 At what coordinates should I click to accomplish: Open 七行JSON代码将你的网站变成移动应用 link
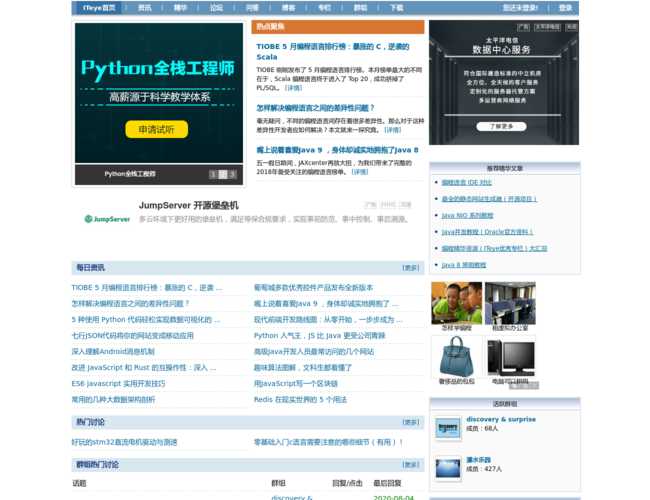(x=133, y=335)
